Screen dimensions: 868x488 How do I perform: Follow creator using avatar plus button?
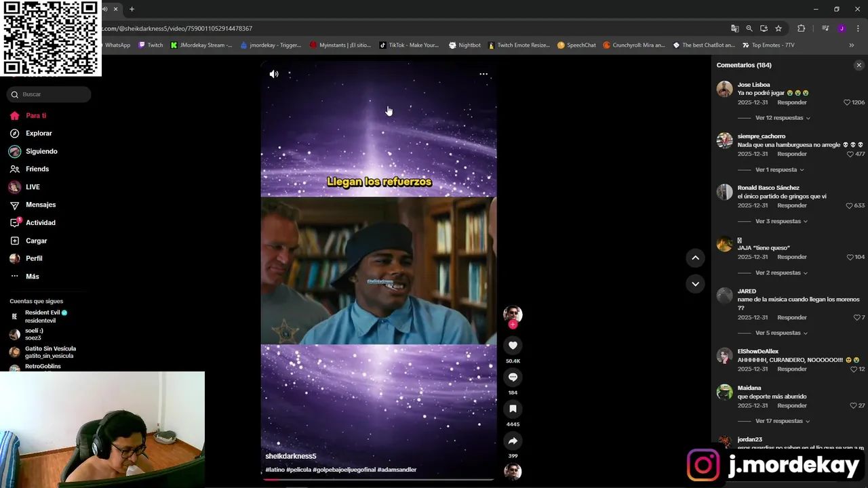[x=513, y=325]
